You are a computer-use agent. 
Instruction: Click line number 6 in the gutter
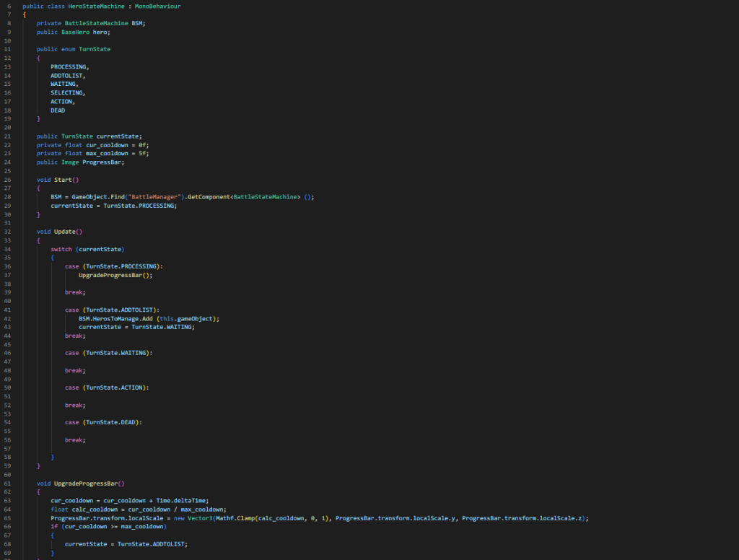(8, 6)
